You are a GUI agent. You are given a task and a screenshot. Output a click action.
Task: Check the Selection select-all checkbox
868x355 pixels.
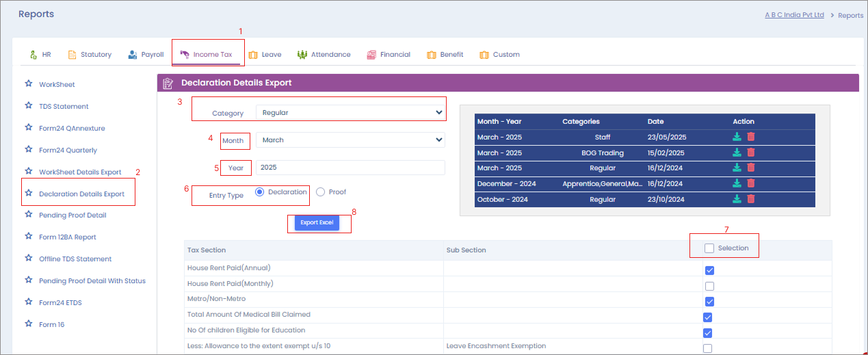709,248
